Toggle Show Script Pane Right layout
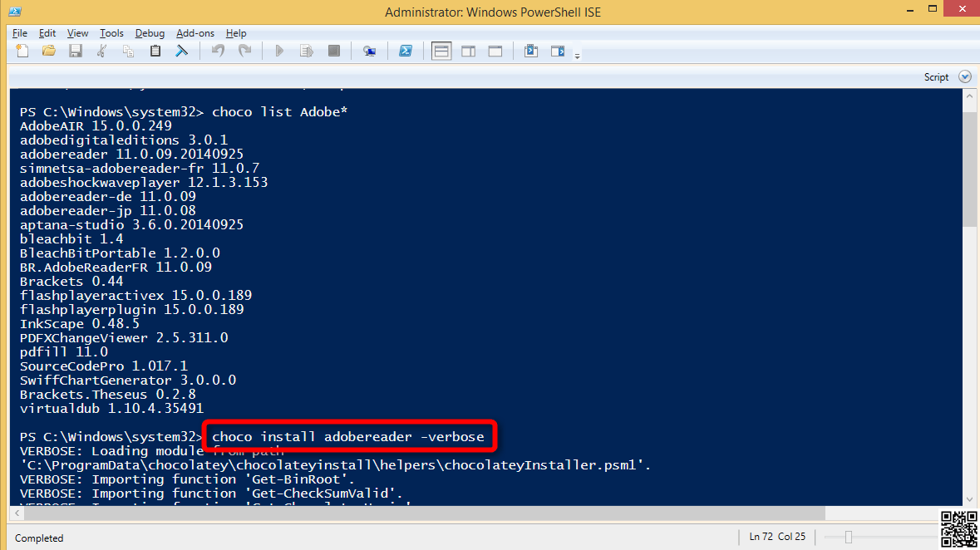 [x=468, y=52]
